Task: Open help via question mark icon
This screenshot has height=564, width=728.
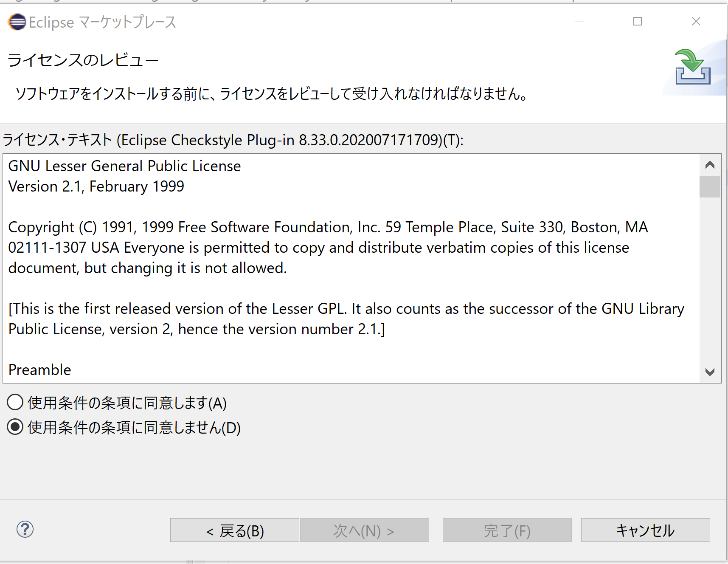Action: 25,529
